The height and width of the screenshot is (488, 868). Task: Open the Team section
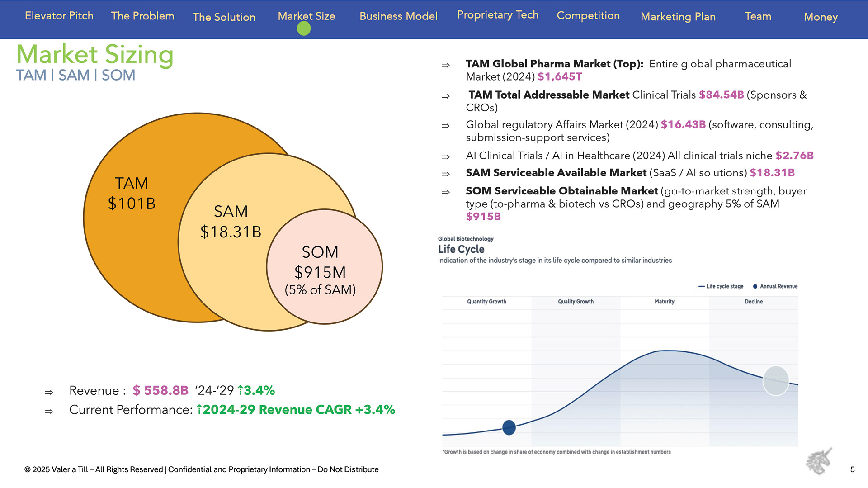758,16
